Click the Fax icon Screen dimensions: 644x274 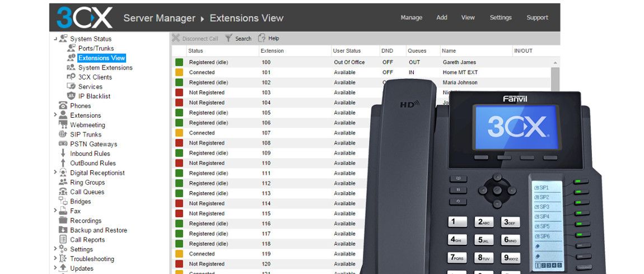(63, 211)
